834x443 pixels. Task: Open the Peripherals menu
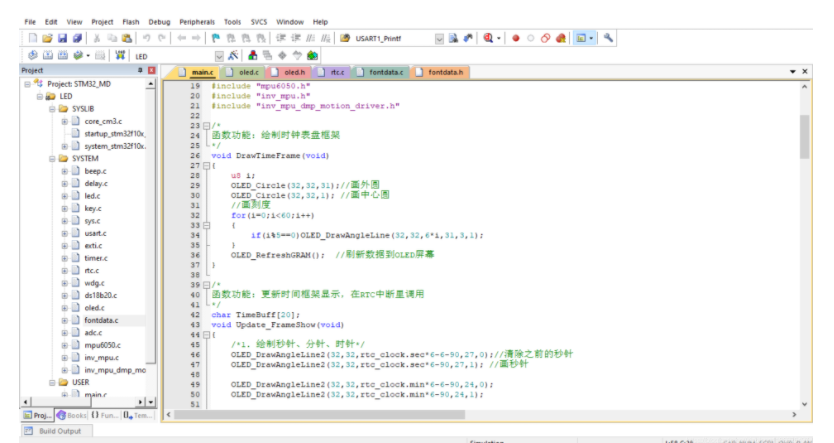tap(197, 22)
